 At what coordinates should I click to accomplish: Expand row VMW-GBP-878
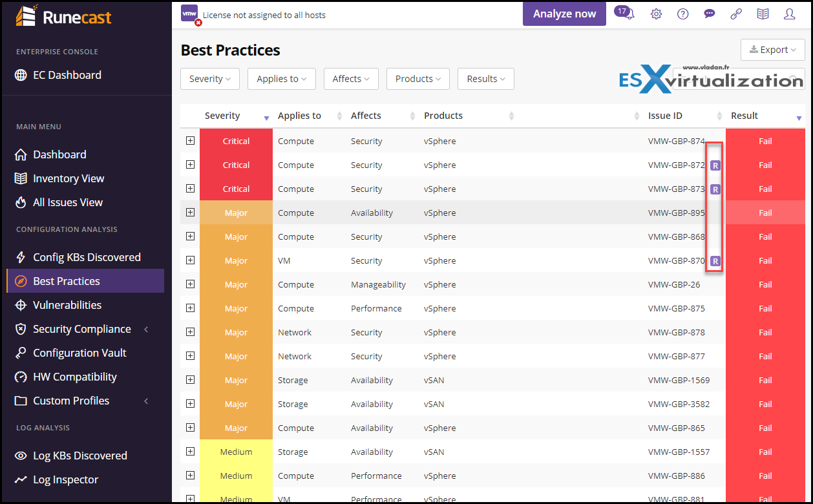(190, 331)
